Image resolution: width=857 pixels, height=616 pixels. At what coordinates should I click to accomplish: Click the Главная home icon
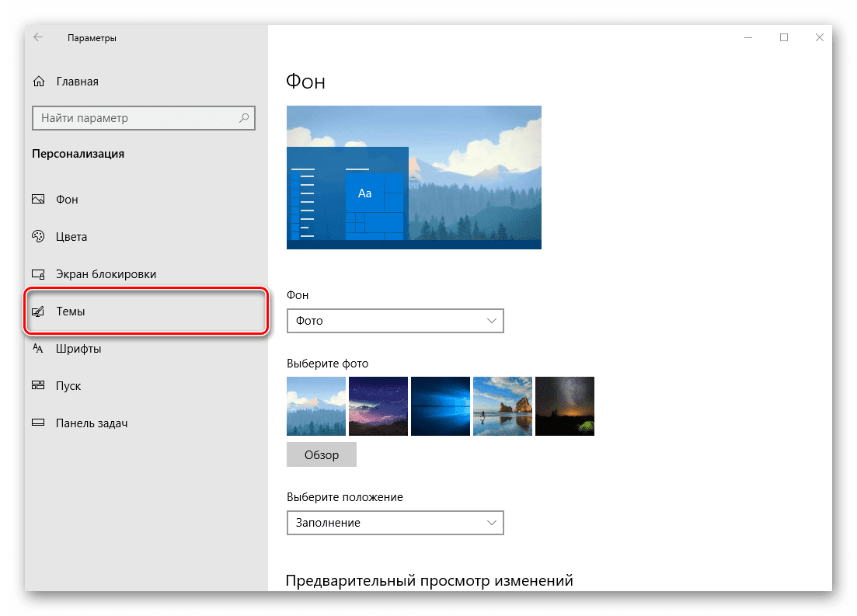(39, 82)
